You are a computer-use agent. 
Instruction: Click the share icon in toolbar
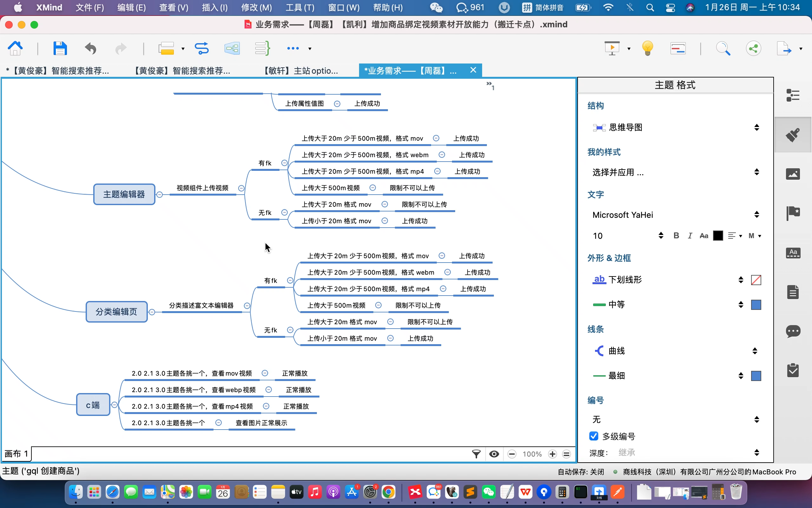point(754,48)
